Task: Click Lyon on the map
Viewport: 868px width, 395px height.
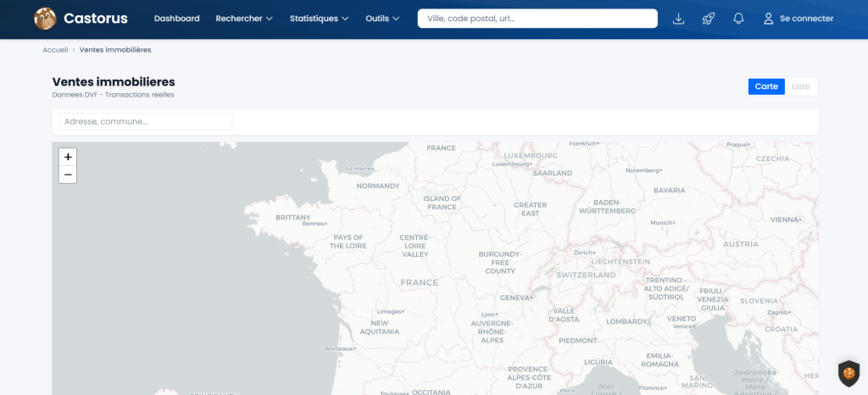Action: (489, 314)
